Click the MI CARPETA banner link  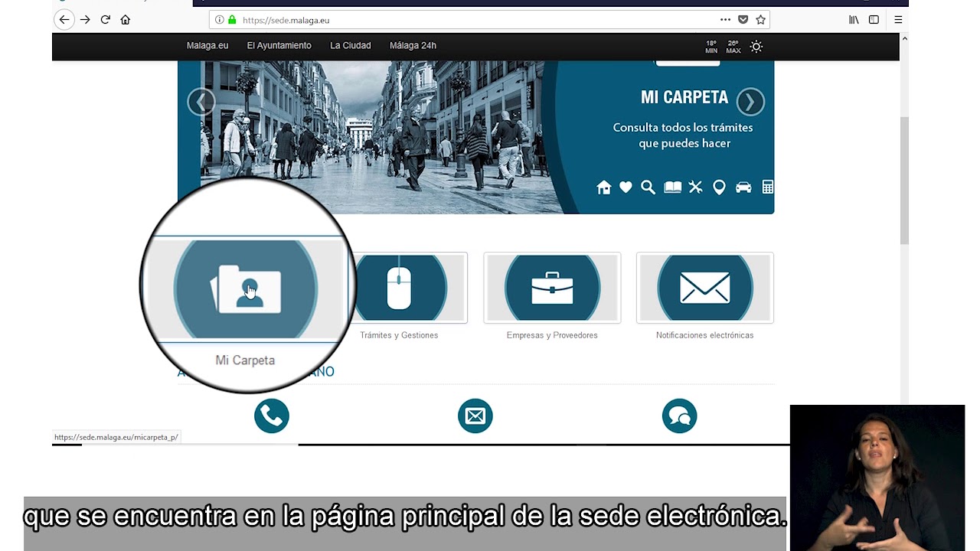coord(684,97)
